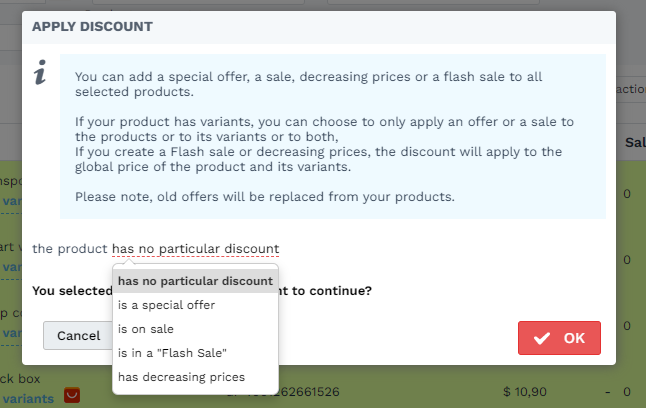Click the APPLY DISCOUNT title bar
646x408 pixels.
(319, 27)
